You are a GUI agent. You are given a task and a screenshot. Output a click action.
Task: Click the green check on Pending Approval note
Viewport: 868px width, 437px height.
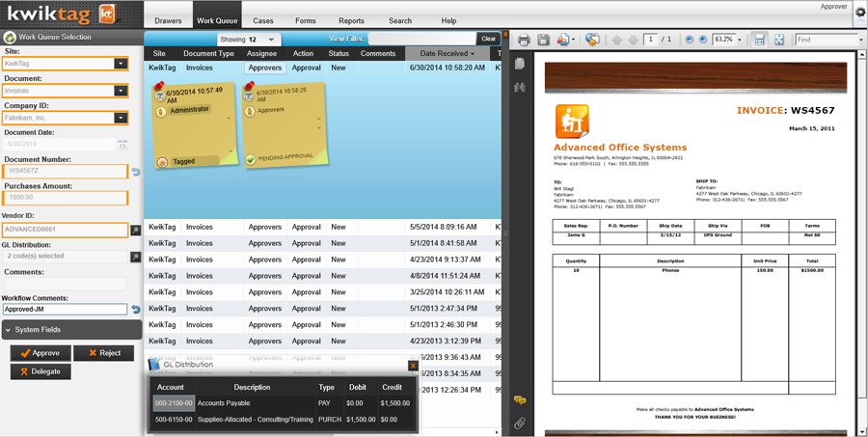(x=250, y=159)
